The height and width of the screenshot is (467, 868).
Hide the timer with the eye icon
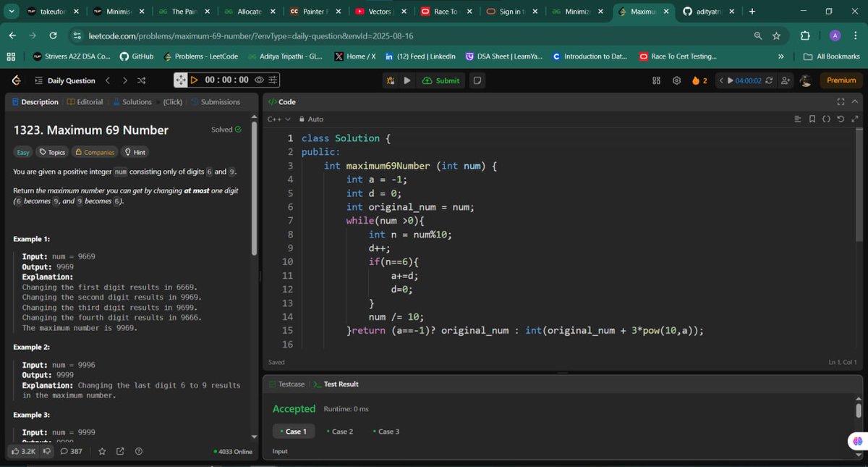(259, 80)
